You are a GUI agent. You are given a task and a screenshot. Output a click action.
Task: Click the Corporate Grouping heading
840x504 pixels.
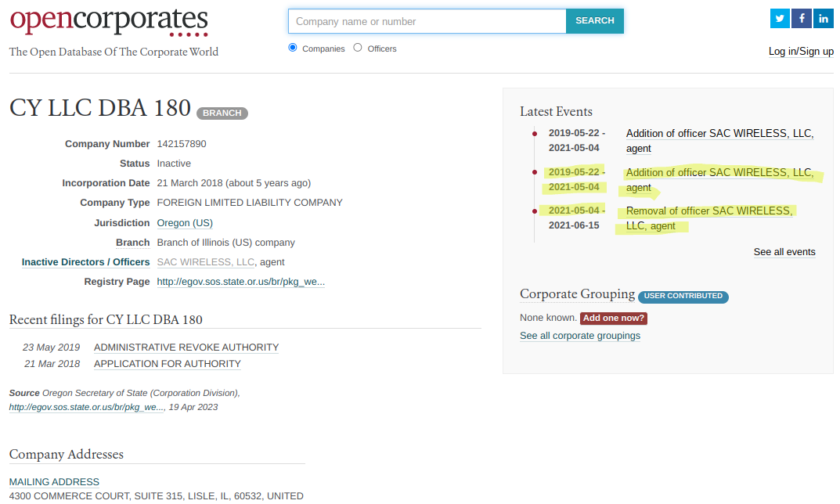click(577, 294)
